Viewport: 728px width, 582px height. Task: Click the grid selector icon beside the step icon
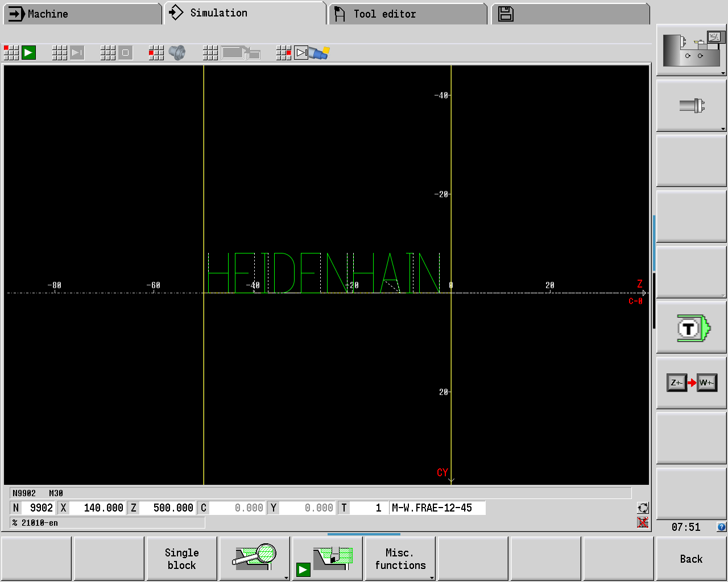[60, 53]
